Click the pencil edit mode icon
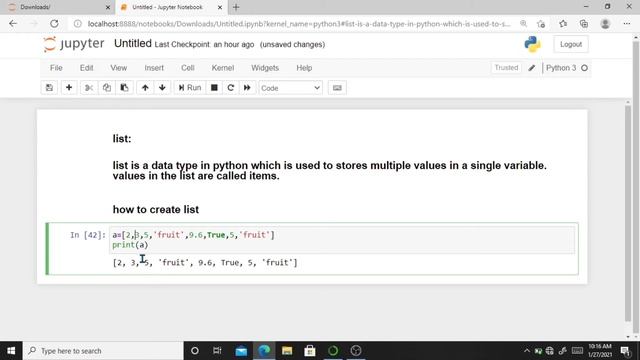The height and width of the screenshot is (360, 640). [x=531, y=68]
